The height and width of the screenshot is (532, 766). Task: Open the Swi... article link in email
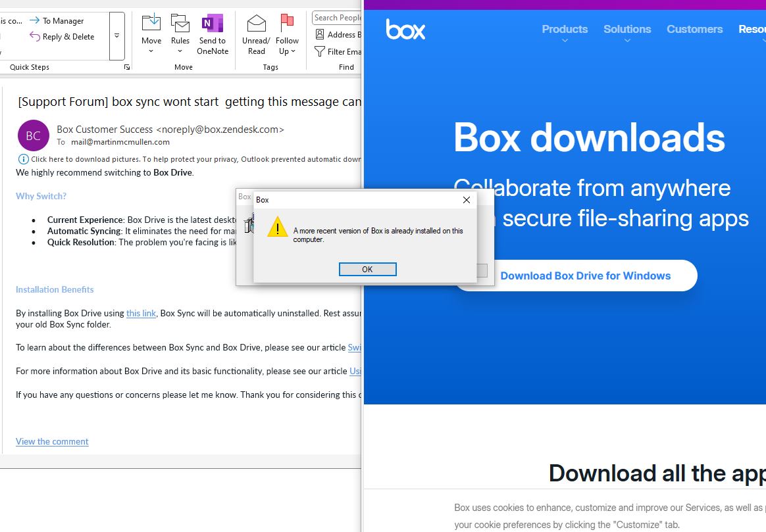point(355,347)
